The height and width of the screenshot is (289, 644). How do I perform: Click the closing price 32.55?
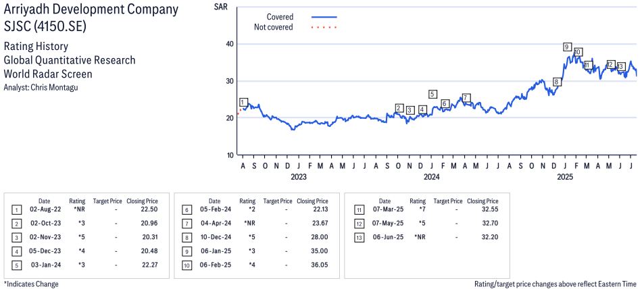tap(490, 210)
